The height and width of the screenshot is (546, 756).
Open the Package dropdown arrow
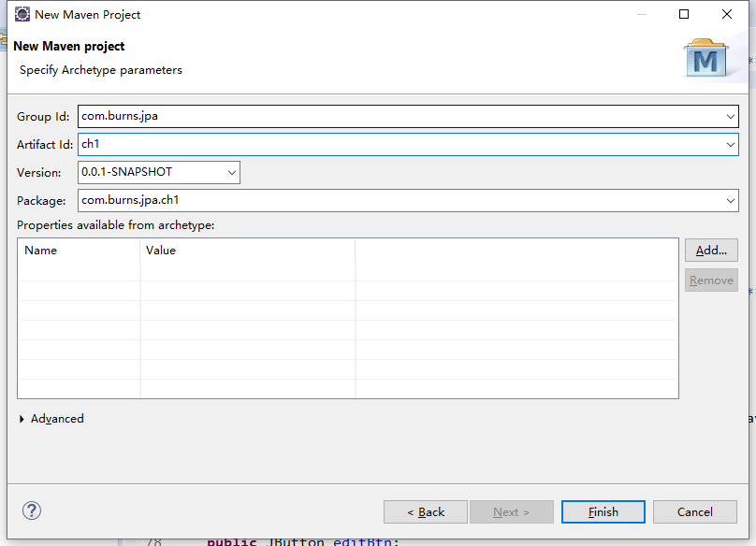pyautogui.click(x=730, y=200)
